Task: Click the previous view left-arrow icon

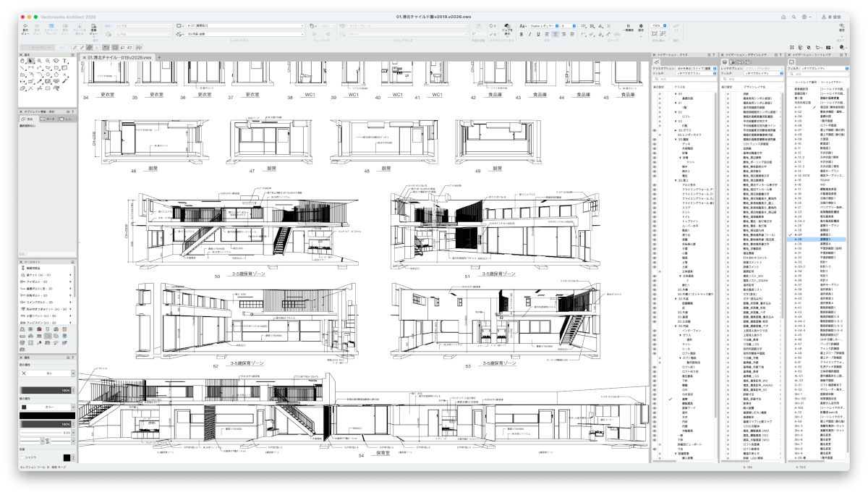Action: [25, 27]
